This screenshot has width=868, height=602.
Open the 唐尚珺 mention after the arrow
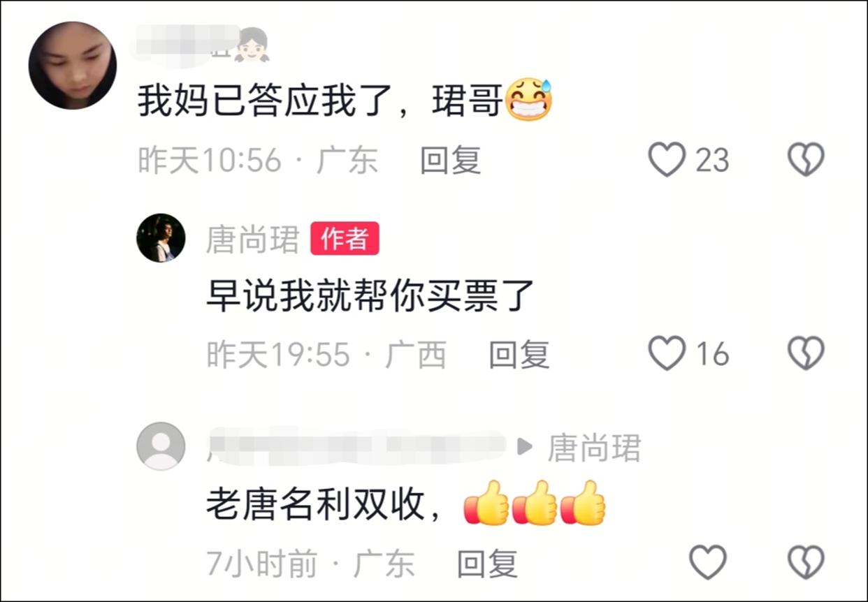click(x=594, y=448)
